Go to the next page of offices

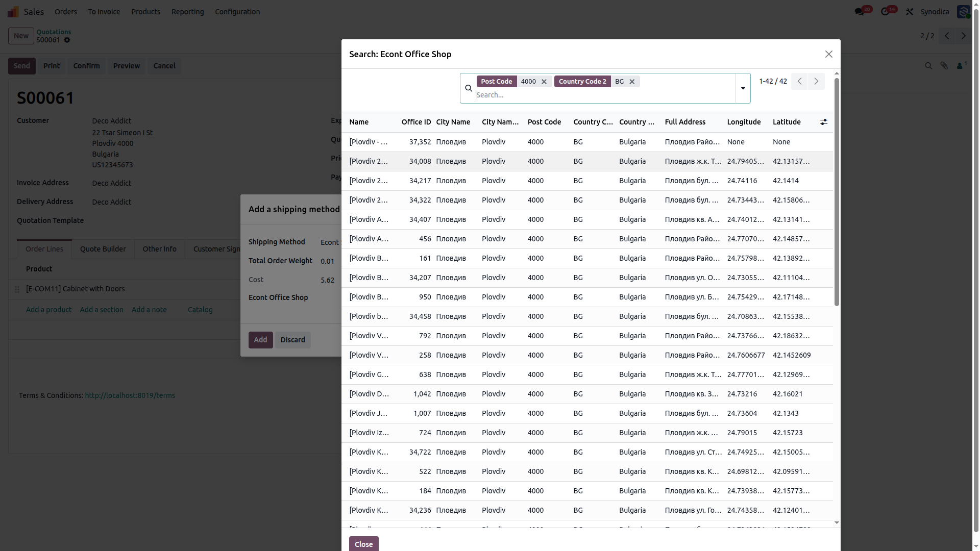(816, 81)
